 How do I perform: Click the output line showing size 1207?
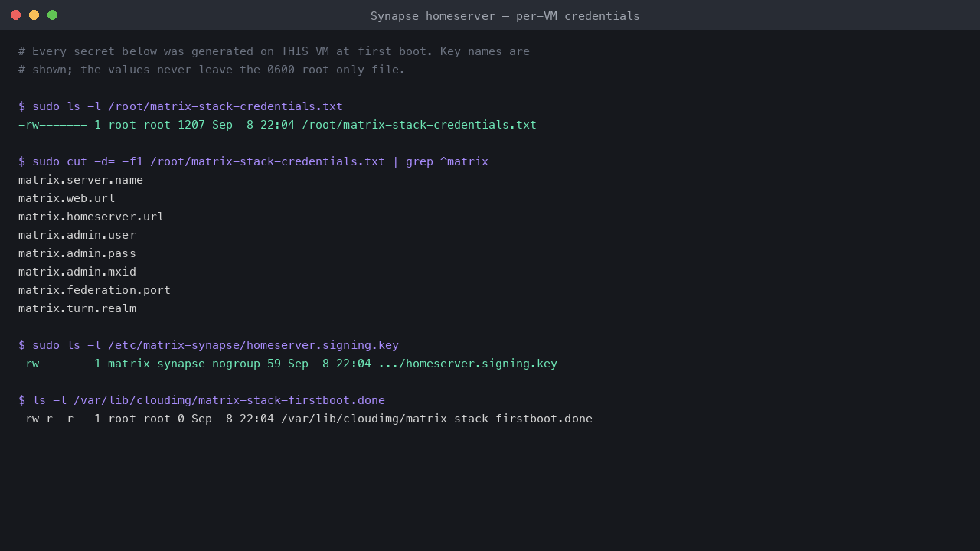click(277, 125)
